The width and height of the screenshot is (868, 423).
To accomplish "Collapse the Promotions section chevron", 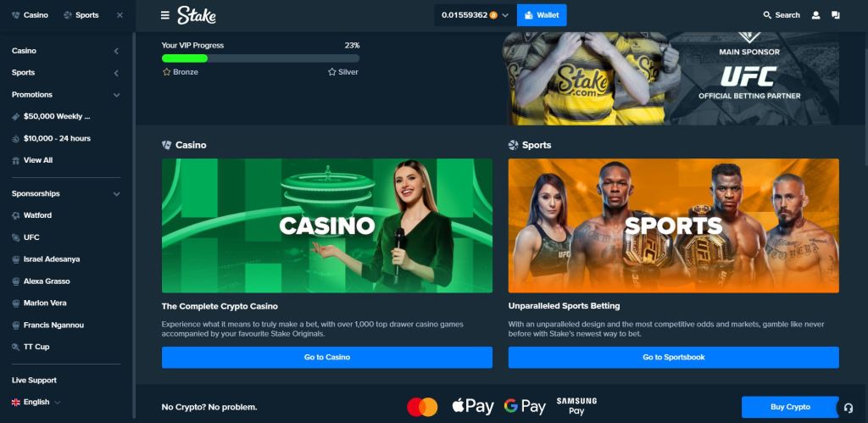I will 116,95.
